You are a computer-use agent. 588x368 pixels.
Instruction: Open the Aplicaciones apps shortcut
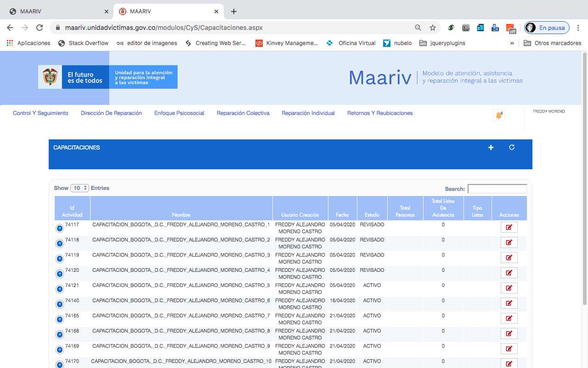[28, 43]
